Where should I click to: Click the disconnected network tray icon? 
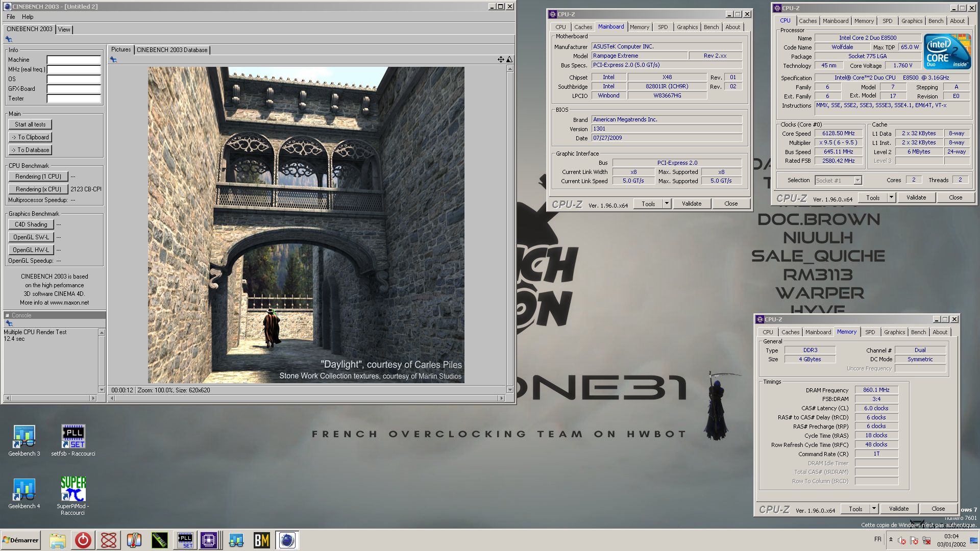click(926, 540)
